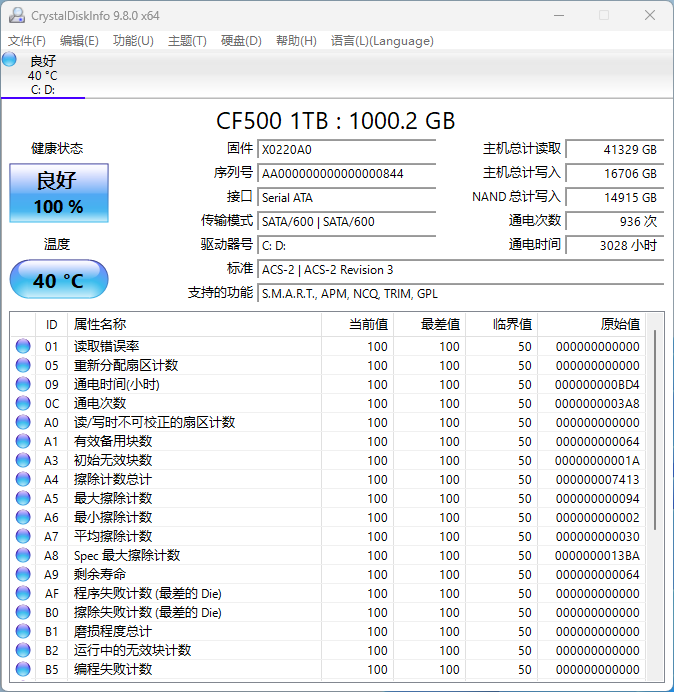Click the serial number field AA000000000000000844
Screen dimensions: 674x692
pyautogui.click(x=347, y=173)
